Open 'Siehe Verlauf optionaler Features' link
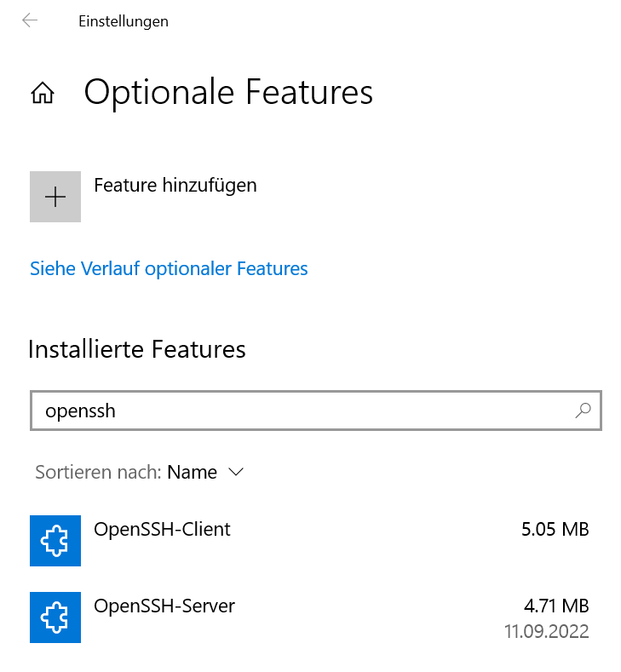The image size is (621, 672). 169,269
